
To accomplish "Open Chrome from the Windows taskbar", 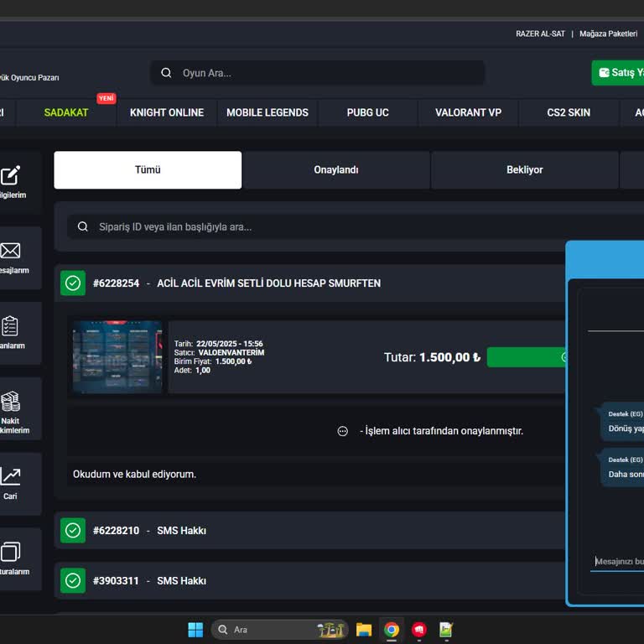I will [392, 630].
